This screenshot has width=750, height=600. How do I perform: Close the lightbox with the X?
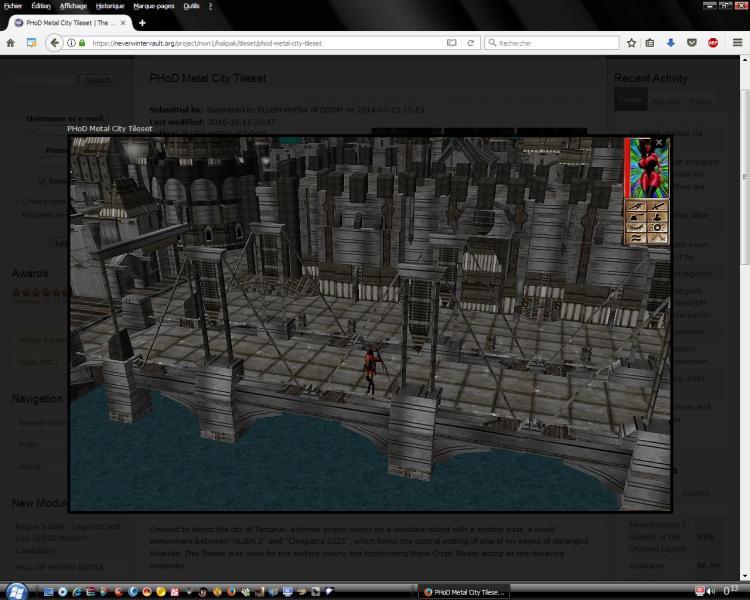point(659,143)
